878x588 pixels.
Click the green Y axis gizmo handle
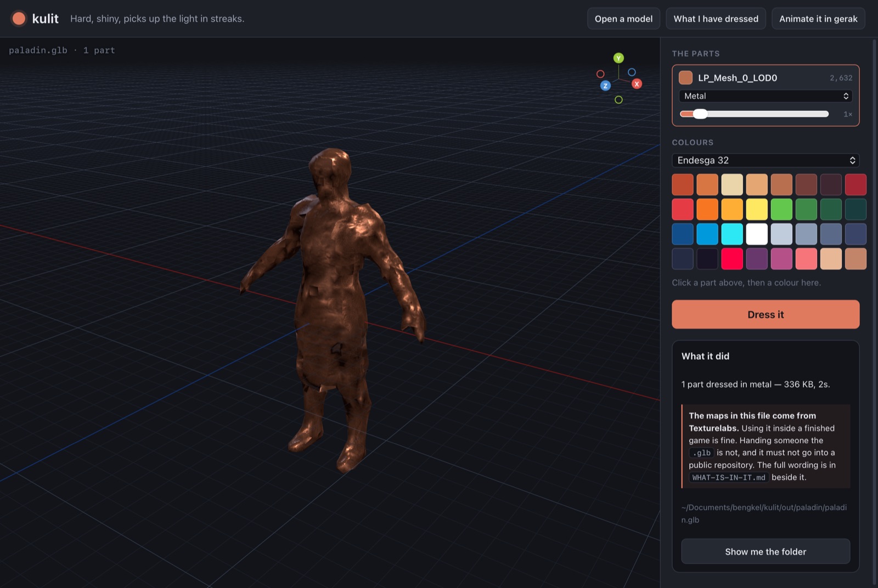pyautogui.click(x=618, y=58)
